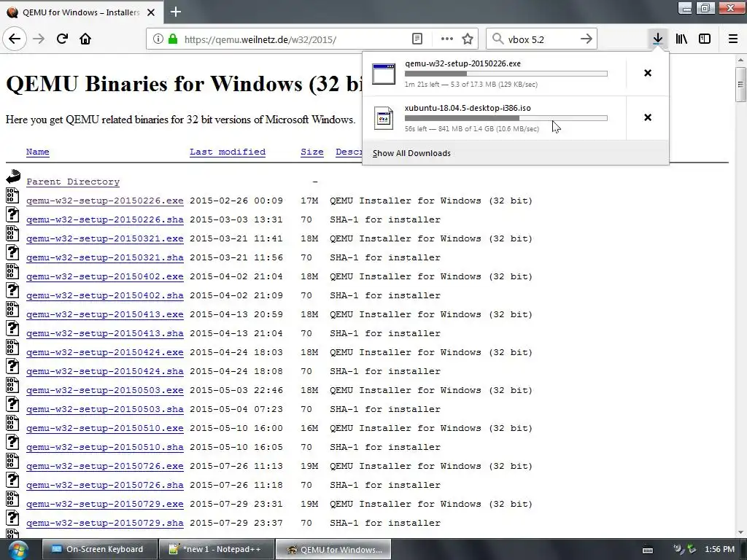The width and height of the screenshot is (747, 560).
Task: Download qemu-w32-setup-20150503.exe
Action: 105,391
